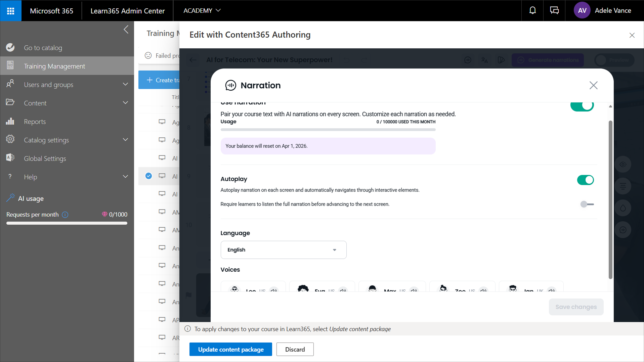Click the AI usage info icon

(x=65, y=215)
